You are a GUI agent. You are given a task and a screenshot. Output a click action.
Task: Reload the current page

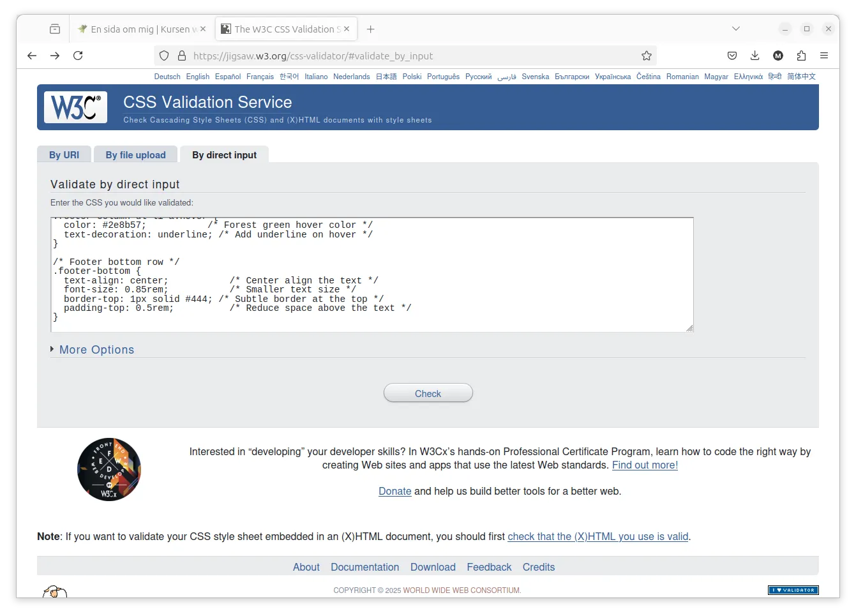coord(78,56)
